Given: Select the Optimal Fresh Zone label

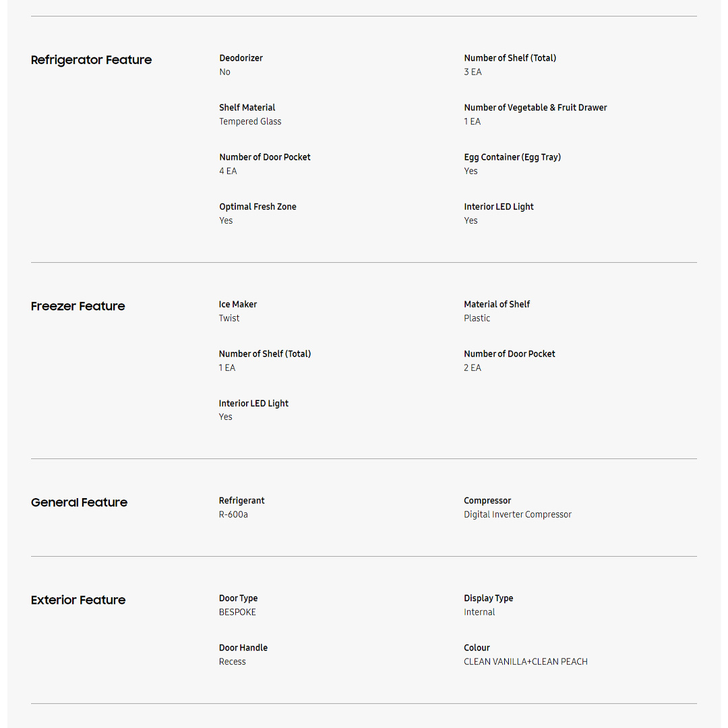Looking at the screenshot, I should [x=257, y=207].
